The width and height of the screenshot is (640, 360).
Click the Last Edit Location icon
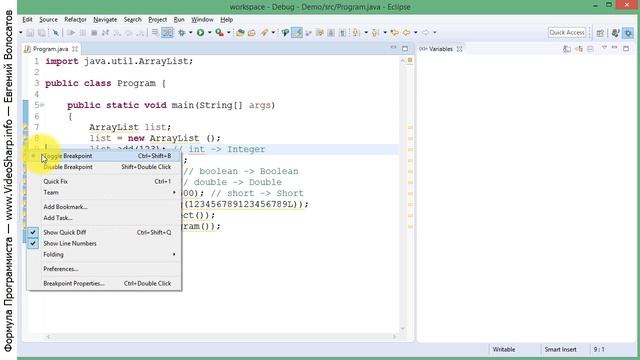394,33
